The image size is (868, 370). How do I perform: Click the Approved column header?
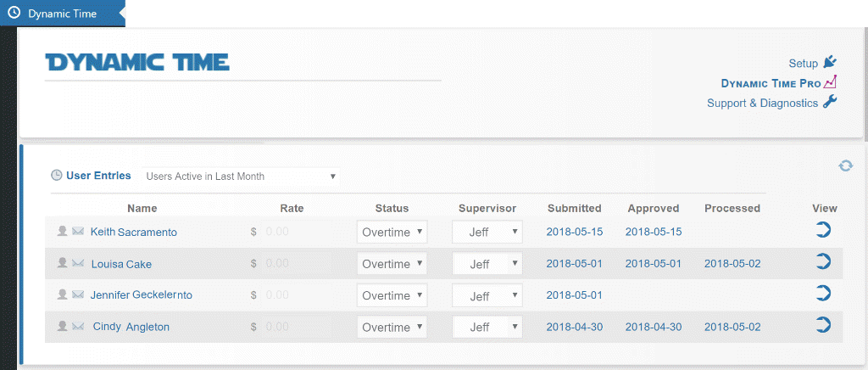[654, 208]
